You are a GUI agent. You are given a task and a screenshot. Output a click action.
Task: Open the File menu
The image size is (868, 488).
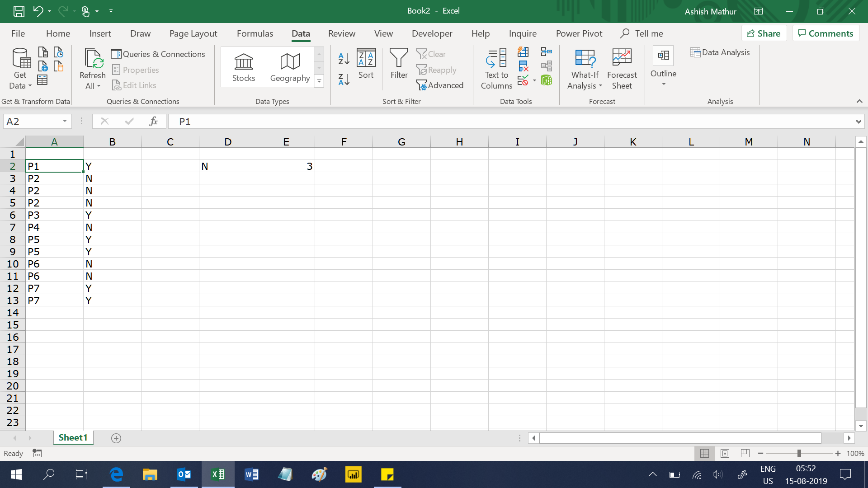pyautogui.click(x=18, y=33)
